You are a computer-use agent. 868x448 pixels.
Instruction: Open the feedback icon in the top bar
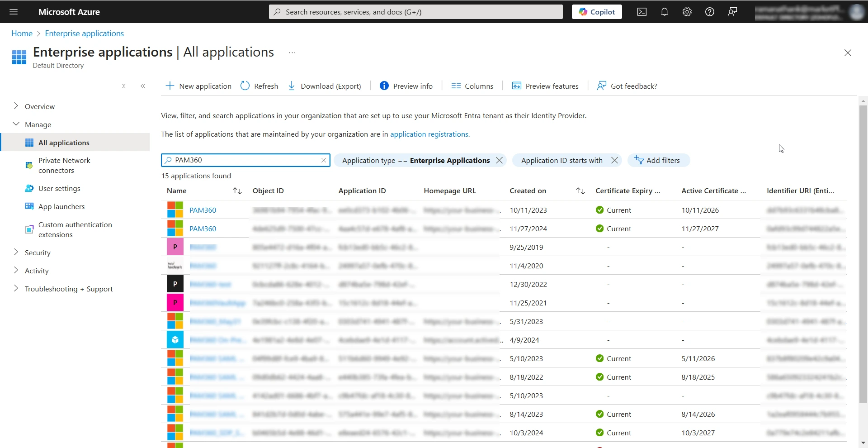(x=732, y=12)
